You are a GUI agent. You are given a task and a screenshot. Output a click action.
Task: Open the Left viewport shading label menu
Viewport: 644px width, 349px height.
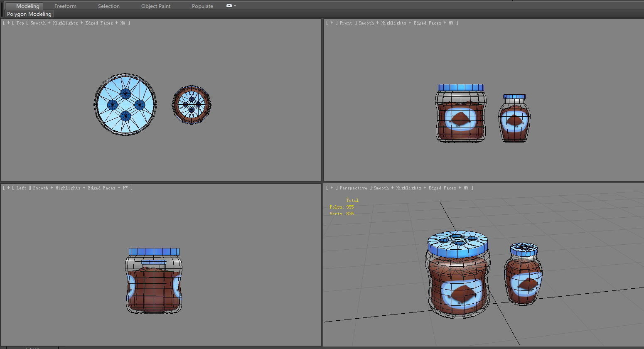80,188
